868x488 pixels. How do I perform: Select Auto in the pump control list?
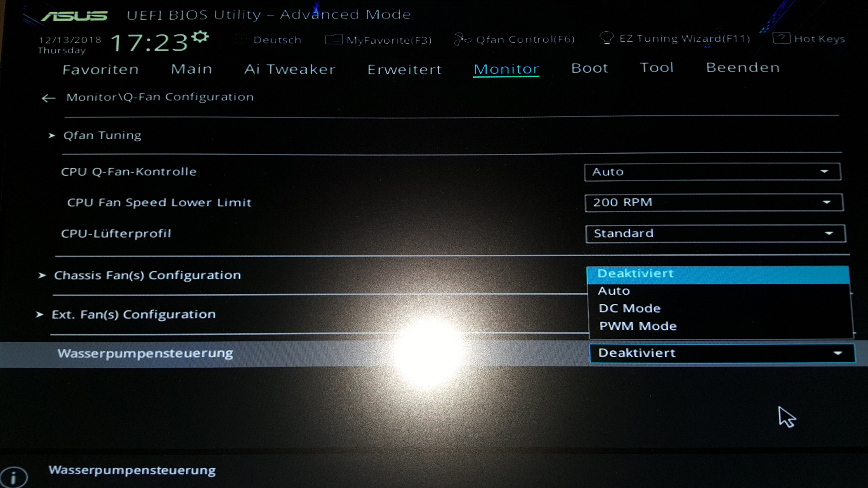(x=614, y=291)
